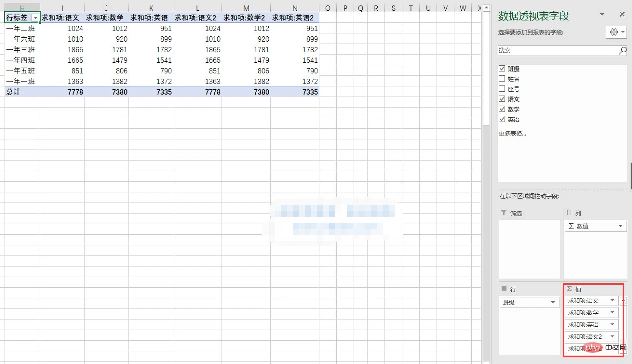This screenshot has width=632, height=364.
Task: Select column S header
Action: coord(394,8)
